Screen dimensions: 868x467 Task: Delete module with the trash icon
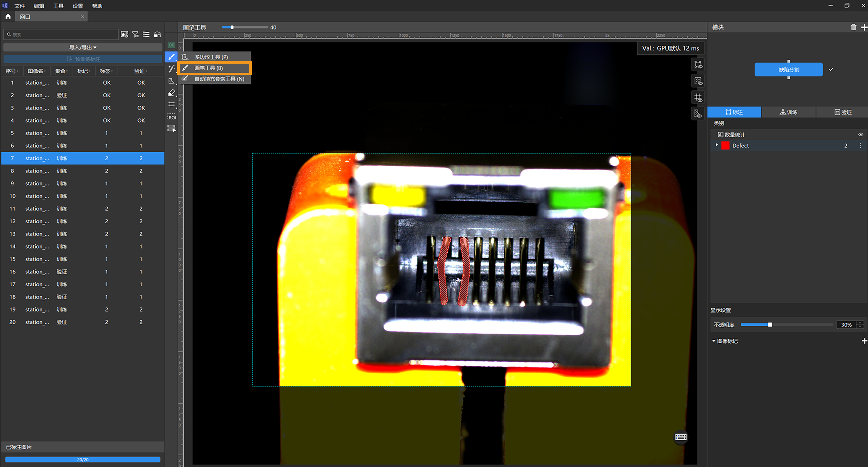tap(853, 27)
